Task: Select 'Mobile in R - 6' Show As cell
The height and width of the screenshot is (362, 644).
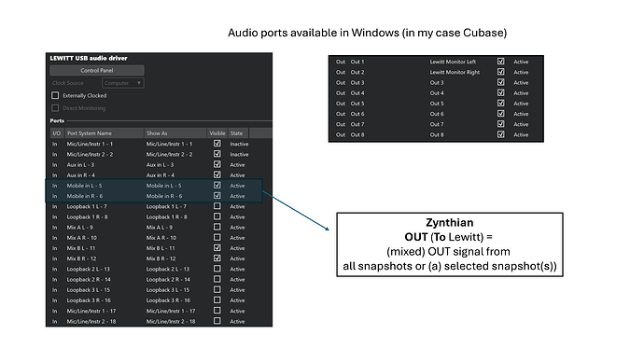Action: pos(164,196)
